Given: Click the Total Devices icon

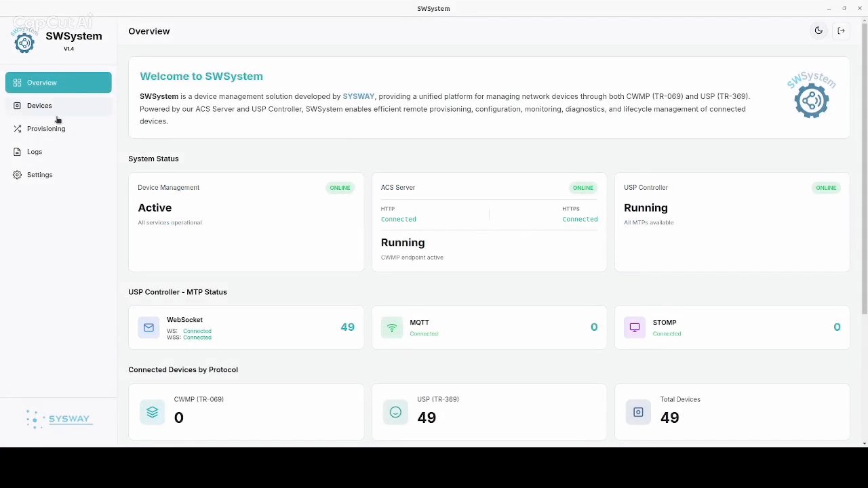Looking at the screenshot, I should tap(638, 412).
